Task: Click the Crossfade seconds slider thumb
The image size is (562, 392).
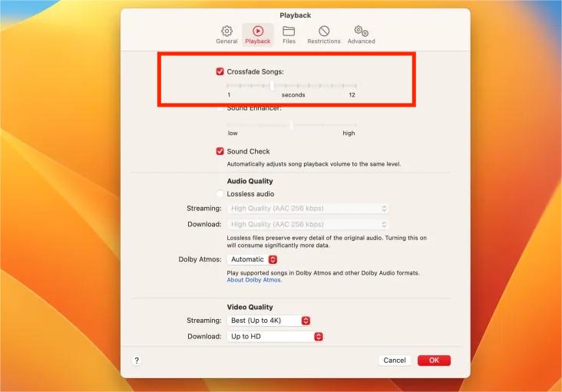Action: click(x=272, y=86)
